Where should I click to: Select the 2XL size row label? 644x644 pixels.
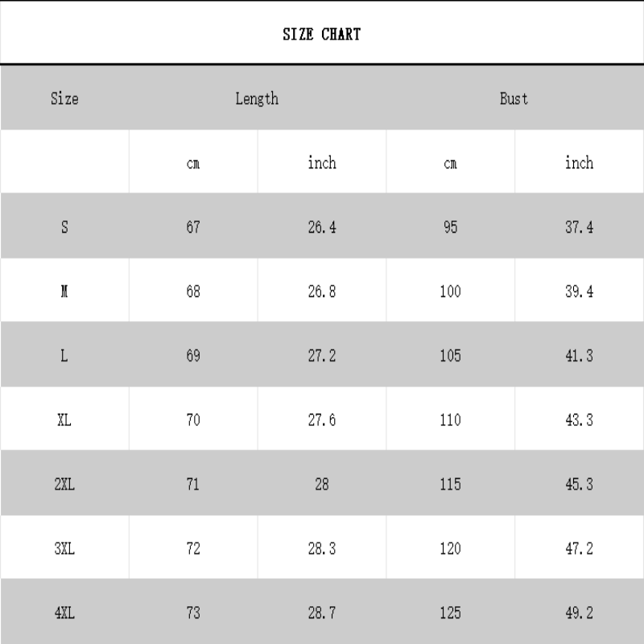[x=64, y=485]
